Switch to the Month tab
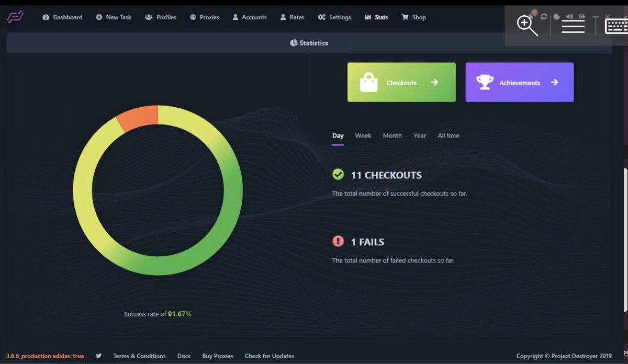Screen dimensions: 628x364 point(392,135)
